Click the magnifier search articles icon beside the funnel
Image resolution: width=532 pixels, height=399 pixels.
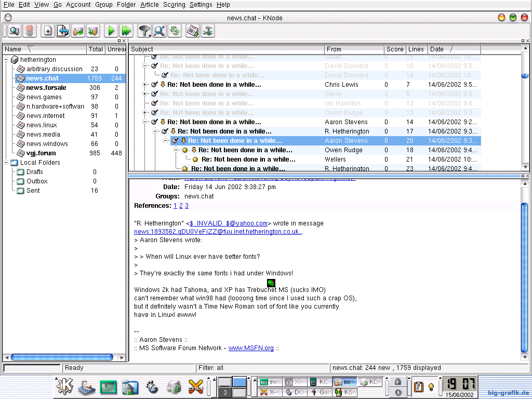point(159,31)
